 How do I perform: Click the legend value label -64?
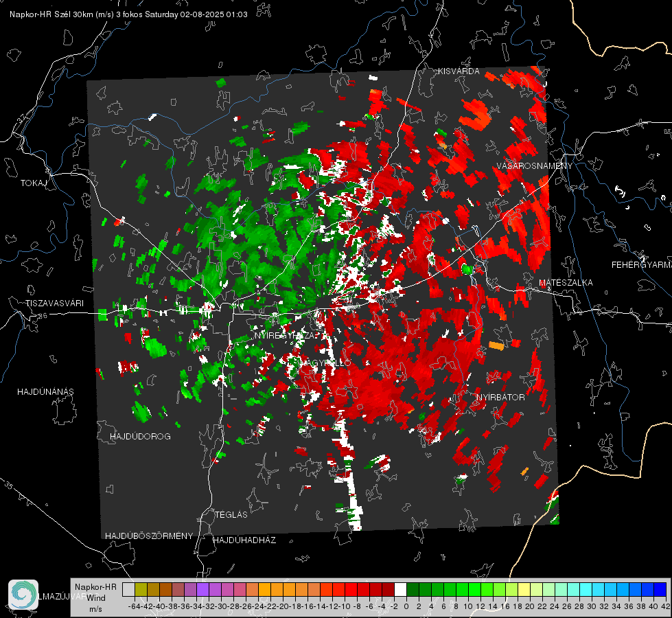point(134,606)
